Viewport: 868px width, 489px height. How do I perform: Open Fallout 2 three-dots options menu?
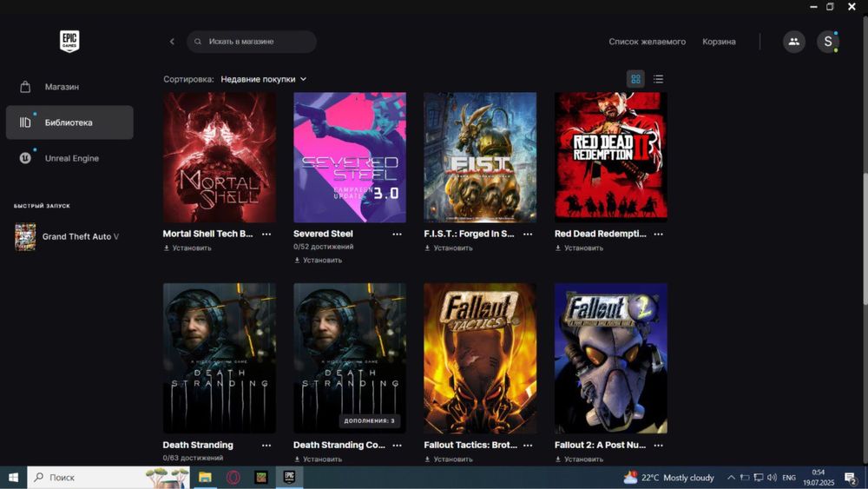click(659, 446)
